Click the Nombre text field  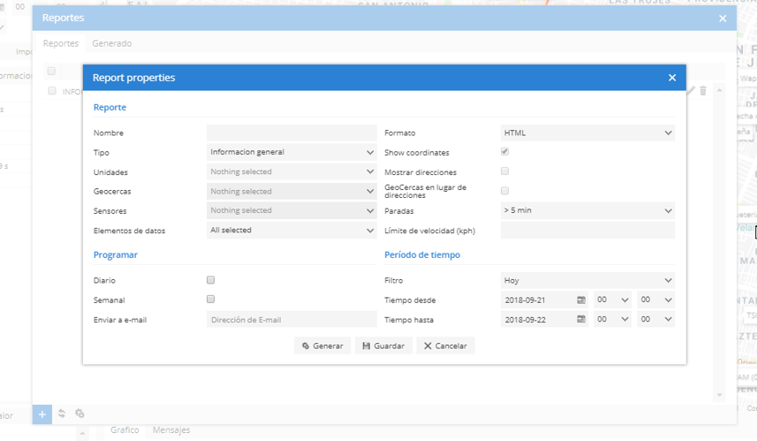(x=291, y=133)
